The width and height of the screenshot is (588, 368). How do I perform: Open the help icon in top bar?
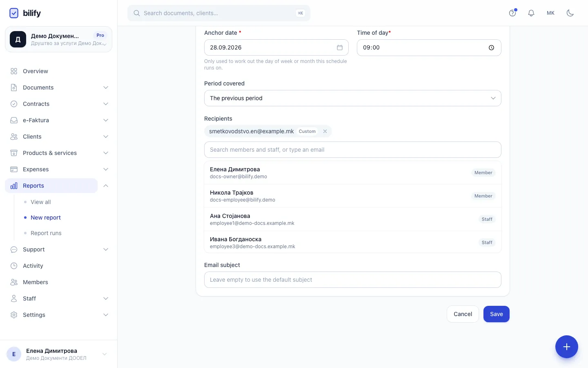[x=512, y=13]
